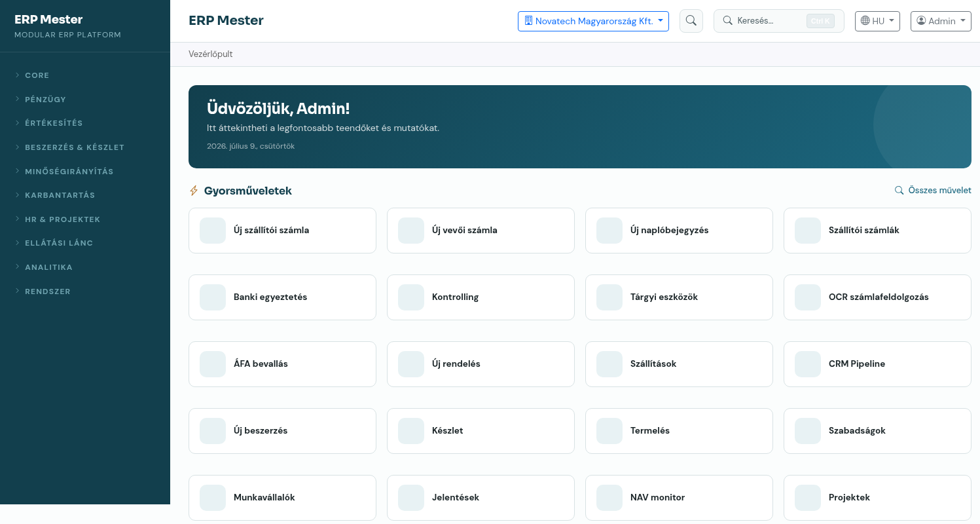Image resolution: width=980 pixels, height=524 pixels.
Task: Expand the HR & PROJEKTEK section
Action: coord(85,219)
